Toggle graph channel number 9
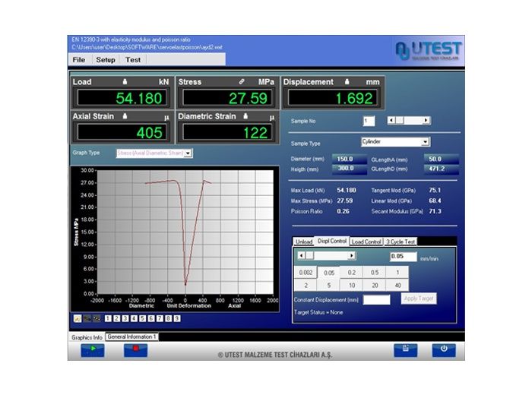The width and height of the screenshot is (532, 395). (x=176, y=319)
